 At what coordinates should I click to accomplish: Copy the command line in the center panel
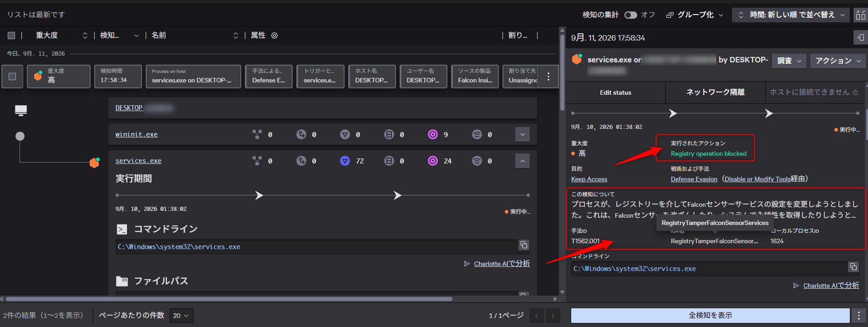click(x=524, y=245)
